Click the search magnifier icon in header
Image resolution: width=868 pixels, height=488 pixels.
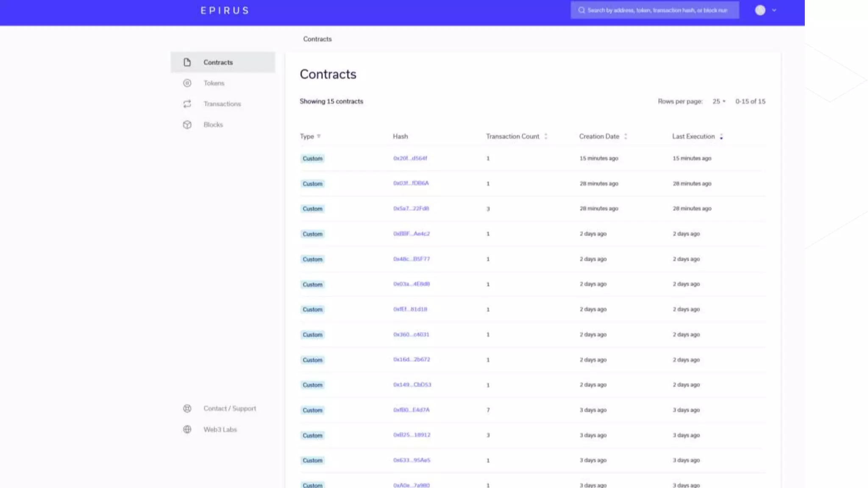click(x=581, y=10)
